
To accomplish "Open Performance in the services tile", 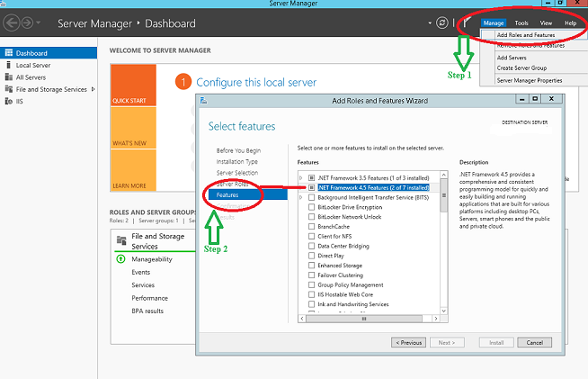I will point(149,298).
